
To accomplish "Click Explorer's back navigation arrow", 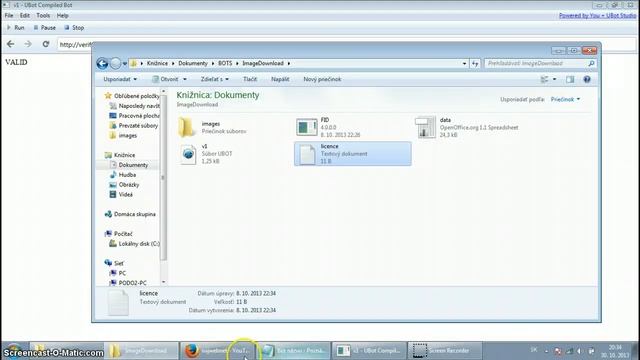I will (102, 63).
